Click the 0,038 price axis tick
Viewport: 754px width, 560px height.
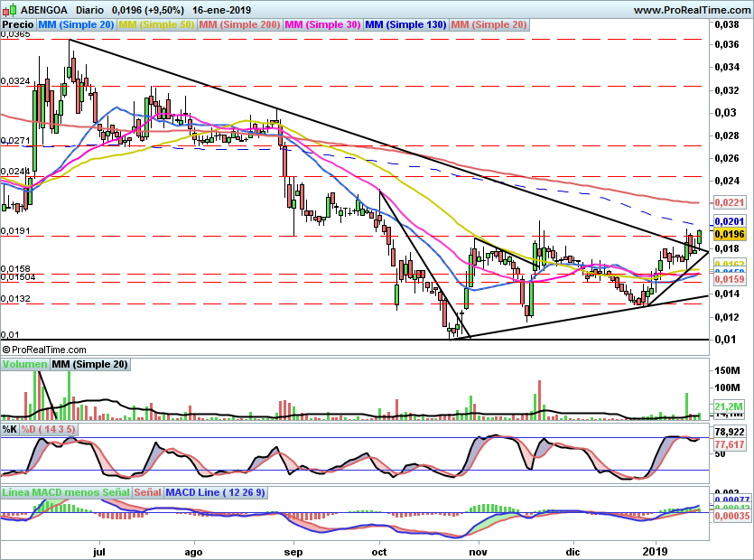(x=727, y=24)
